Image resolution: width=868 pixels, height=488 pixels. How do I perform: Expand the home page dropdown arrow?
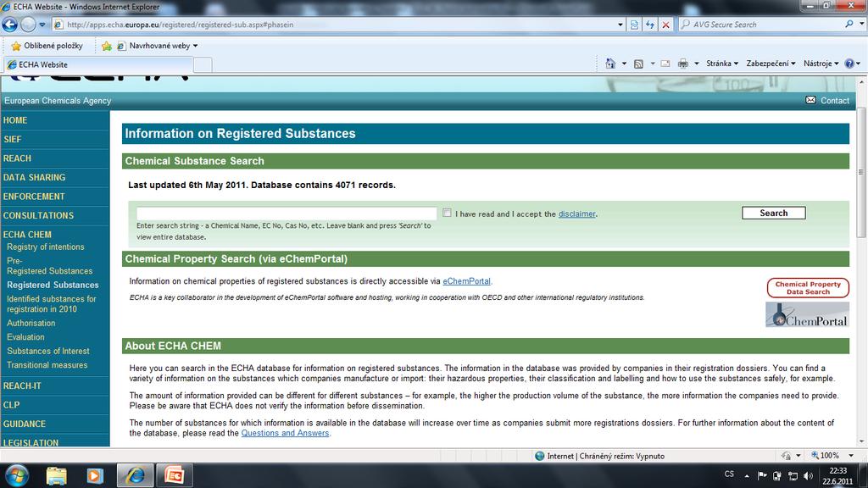pos(624,64)
